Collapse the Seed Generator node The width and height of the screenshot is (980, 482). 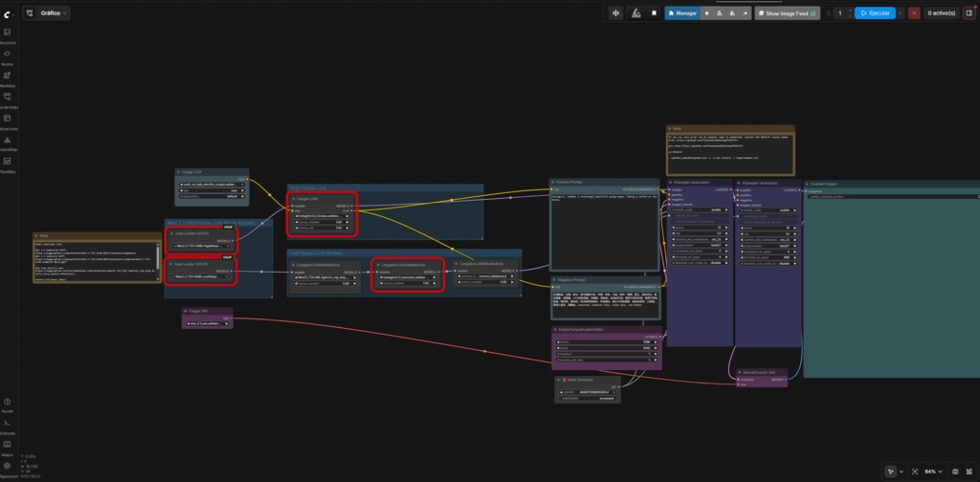[558, 380]
